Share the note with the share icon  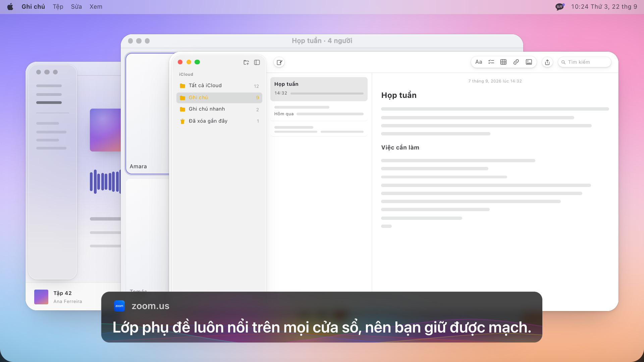coord(547,62)
